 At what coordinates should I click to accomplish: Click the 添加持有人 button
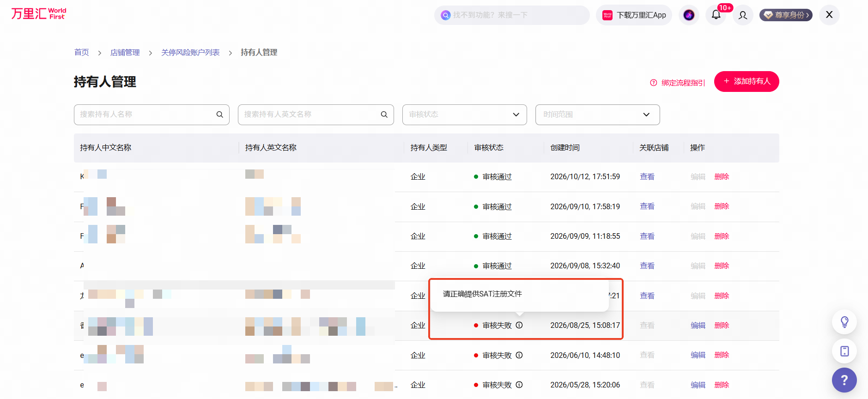[x=747, y=81]
